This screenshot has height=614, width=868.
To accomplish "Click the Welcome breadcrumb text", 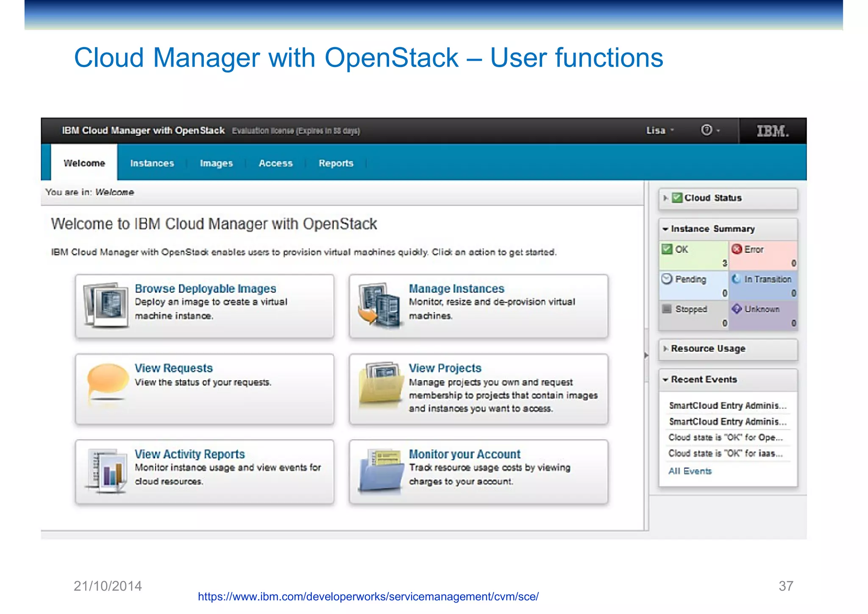I will (x=114, y=192).
